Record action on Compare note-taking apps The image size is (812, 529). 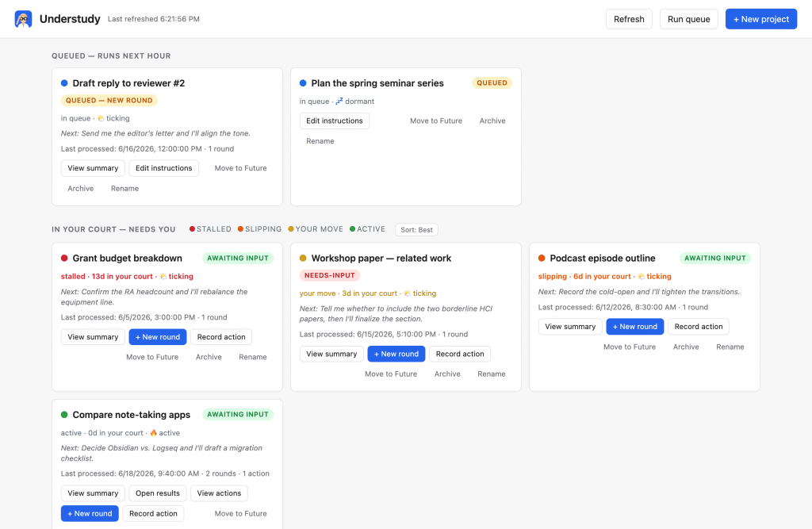click(153, 513)
